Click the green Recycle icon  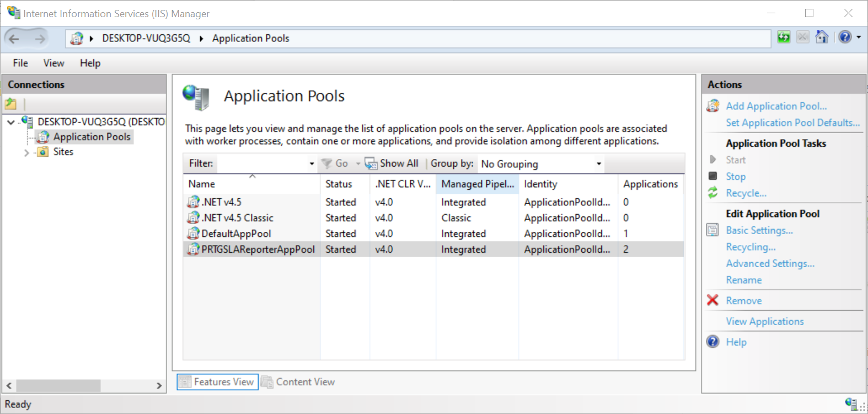click(712, 193)
